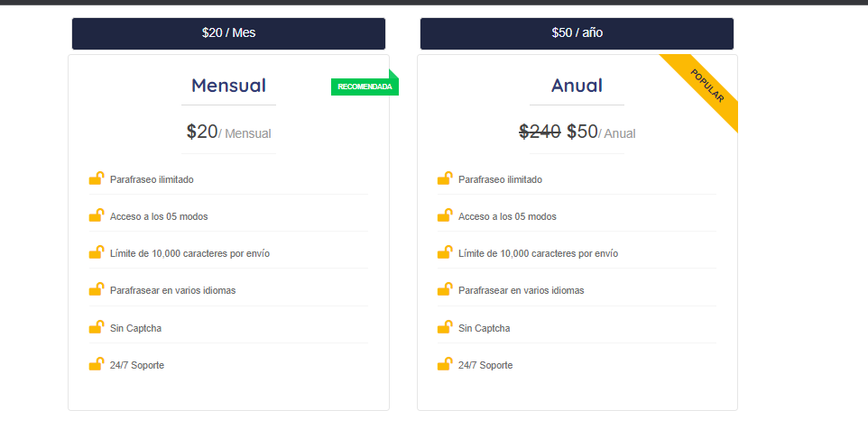The image size is (868, 429).
Task: Click the green RECOMENDADA badge
Action: click(x=365, y=87)
